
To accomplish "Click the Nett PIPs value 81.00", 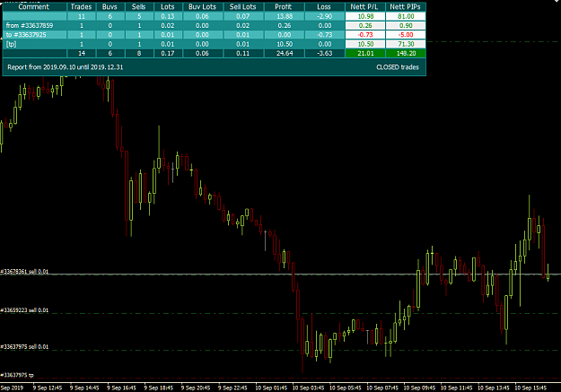I will coord(406,16).
